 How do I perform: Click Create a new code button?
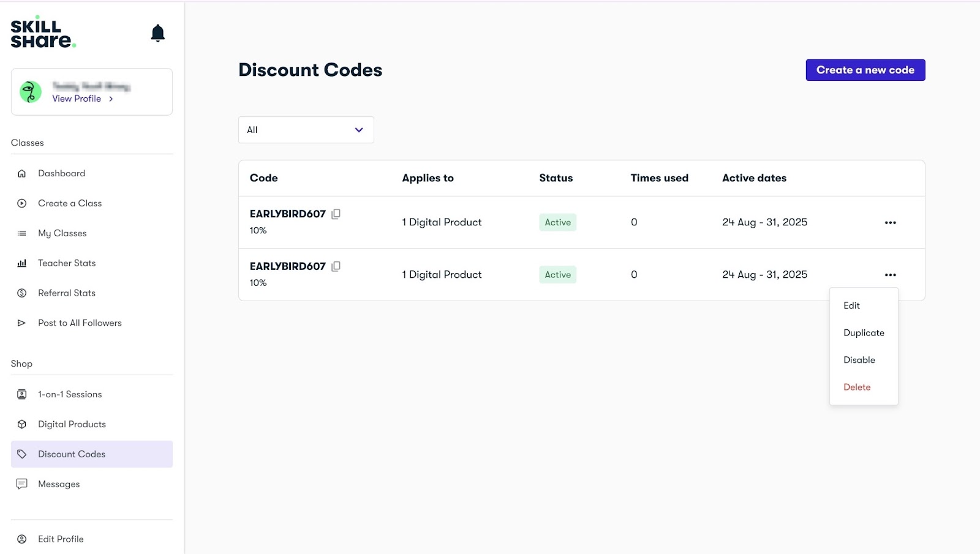click(865, 70)
